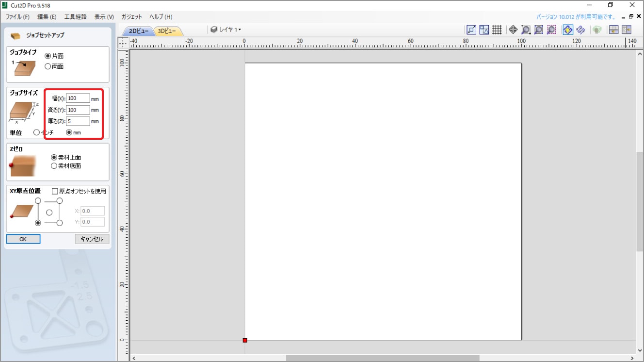Click the キャンセル button

pyautogui.click(x=92, y=239)
